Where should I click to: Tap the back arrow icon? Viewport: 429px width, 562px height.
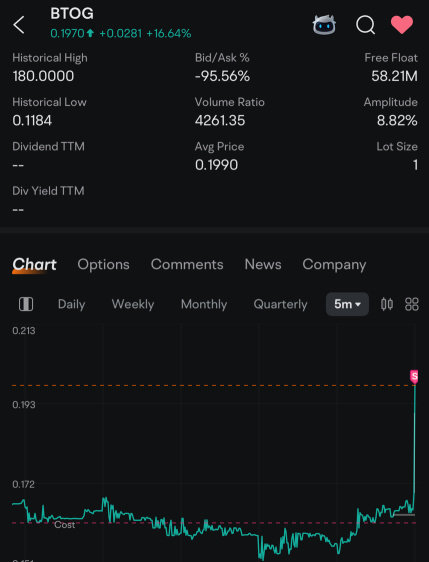[19, 25]
